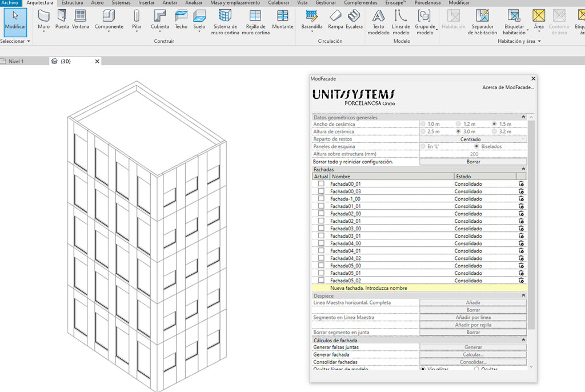Click Añadir for Línea Maestra horizontal
The width and height of the screenshot is (585, 392).
473,302
